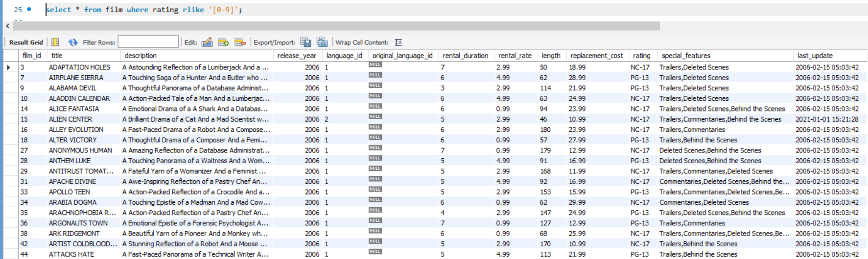Click the result grid view icon
The image size is (868, 259).
point(55,43)
